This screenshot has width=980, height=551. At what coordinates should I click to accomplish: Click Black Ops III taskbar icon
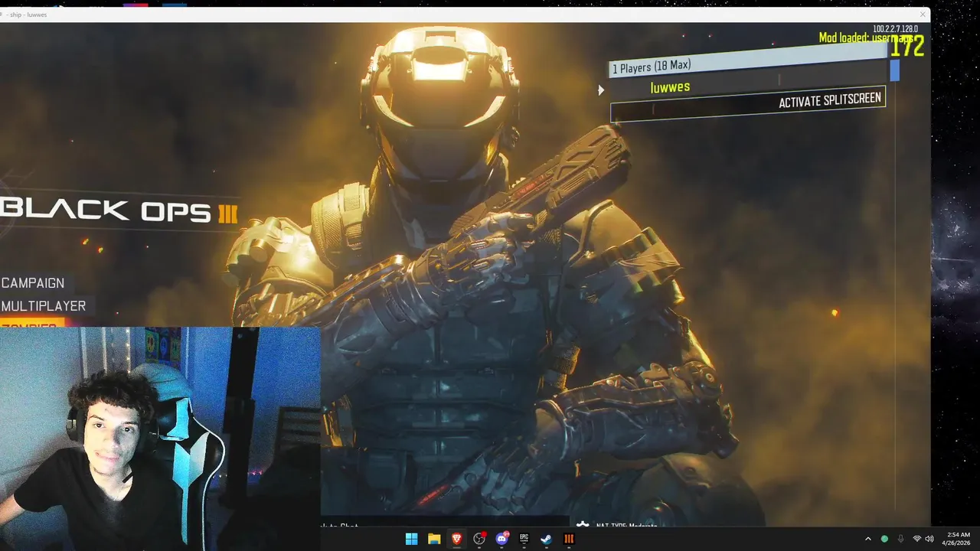(569, 539)
